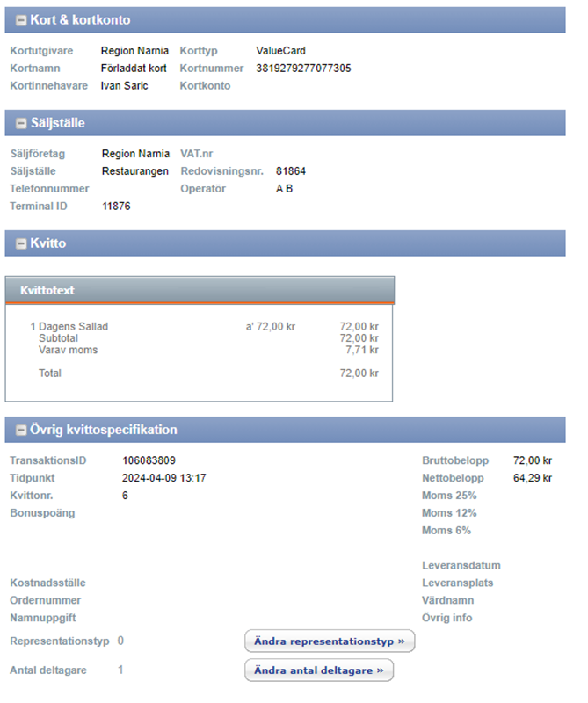Collapse the Säljställe section icon
The image size is (588, 703).
pos(21,123)
